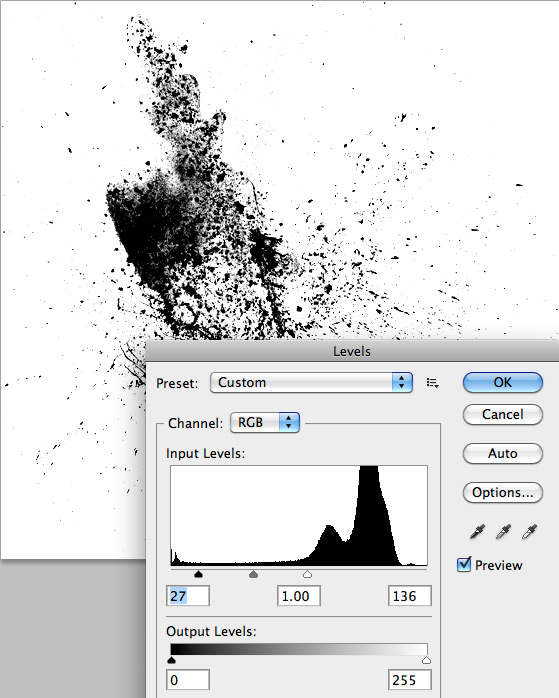Open the Preset dropdown showing Custom
This screenshot has height=698, width=559.
click(x=312, y=383)
